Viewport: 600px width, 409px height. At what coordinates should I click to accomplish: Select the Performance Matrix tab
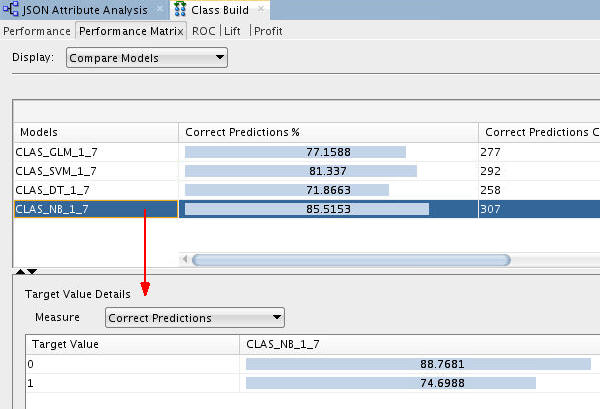pyautogui.click(x=132, y=31)
